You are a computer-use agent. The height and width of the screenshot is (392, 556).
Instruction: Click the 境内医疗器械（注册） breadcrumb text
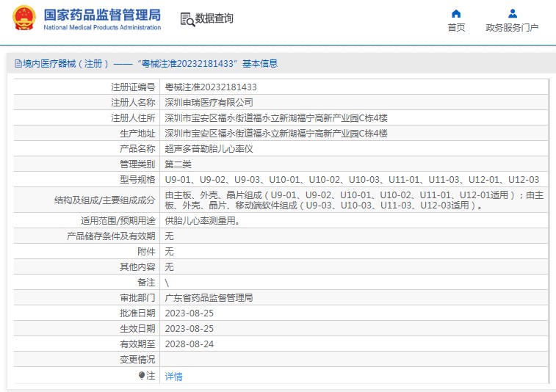(x=65, y=64)
